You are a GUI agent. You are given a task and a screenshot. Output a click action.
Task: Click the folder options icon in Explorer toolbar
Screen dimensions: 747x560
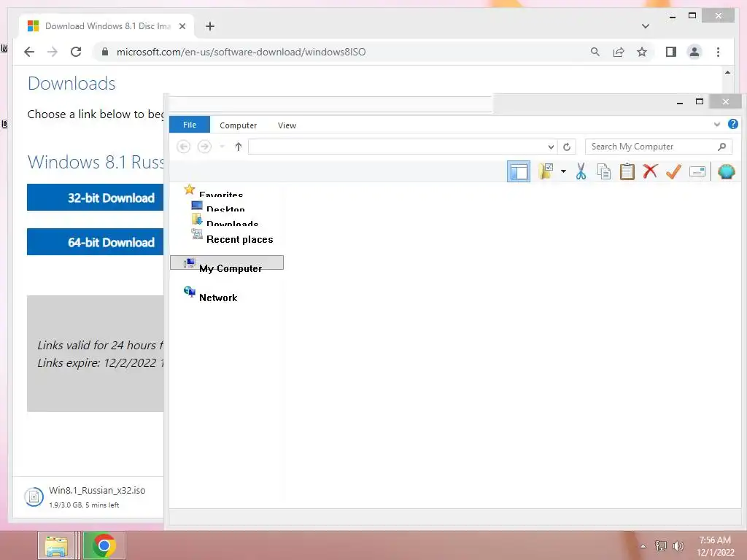pyautogui.click(x=546, y=171)
